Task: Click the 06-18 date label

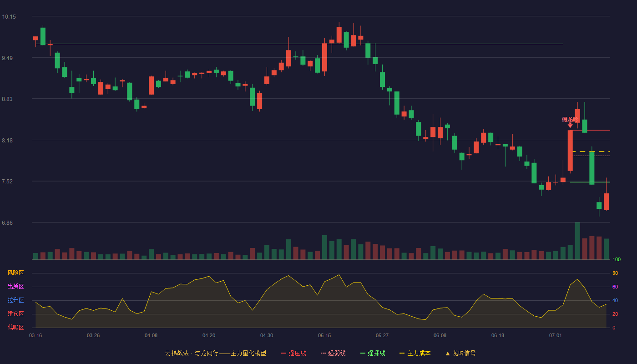Action: tap(498, 335)
